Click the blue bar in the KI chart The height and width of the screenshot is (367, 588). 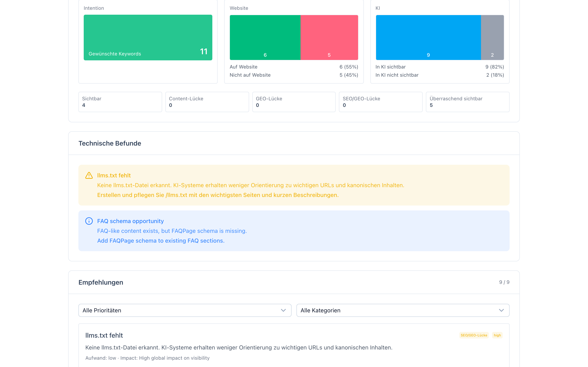[428, 37]
